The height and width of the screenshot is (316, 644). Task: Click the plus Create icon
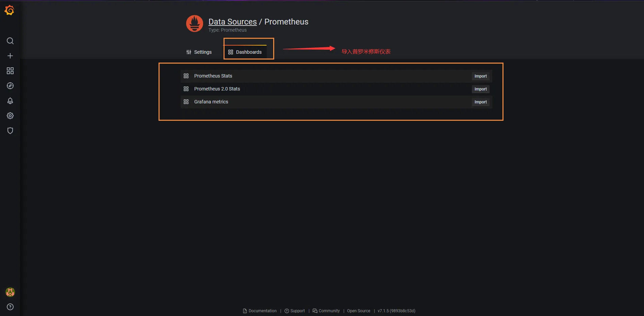click(10, 56)
